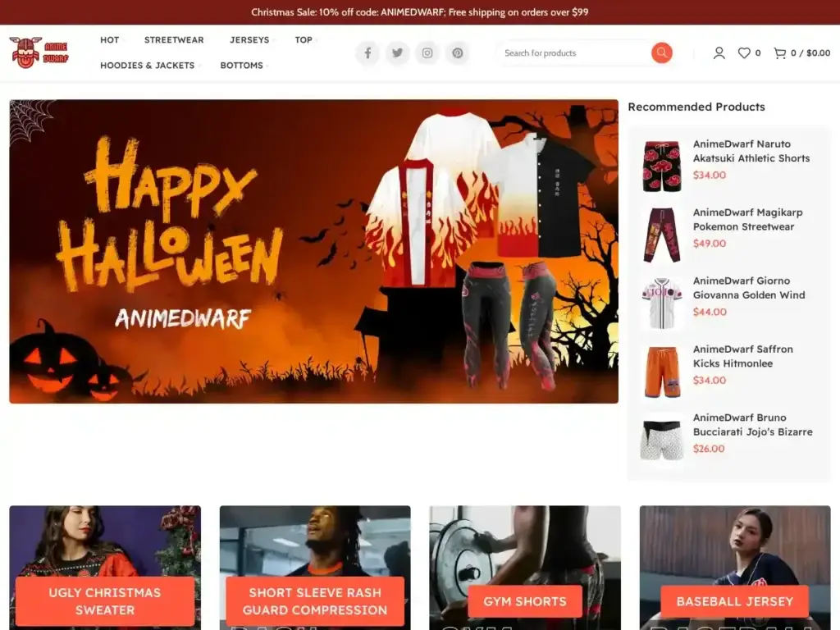Viewport: 840px width, 630px height.
Task: Click the Facebook social icon
Action: (367, 53)
